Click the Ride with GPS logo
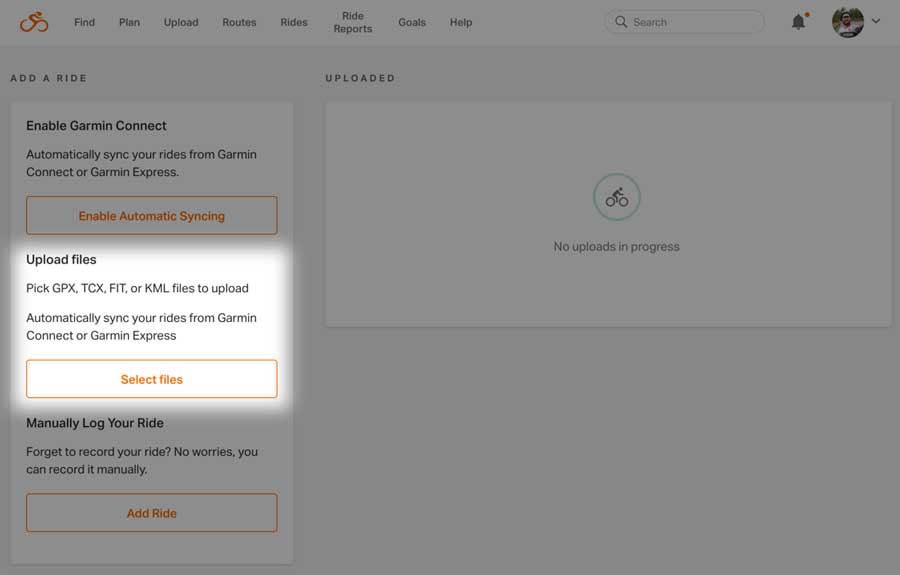This screenshot has height=575, width=900. (34, 22)
